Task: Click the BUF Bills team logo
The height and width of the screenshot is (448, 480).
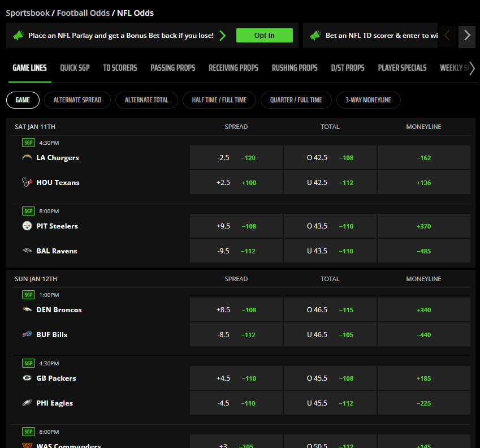Action: (x=27, y=334)
